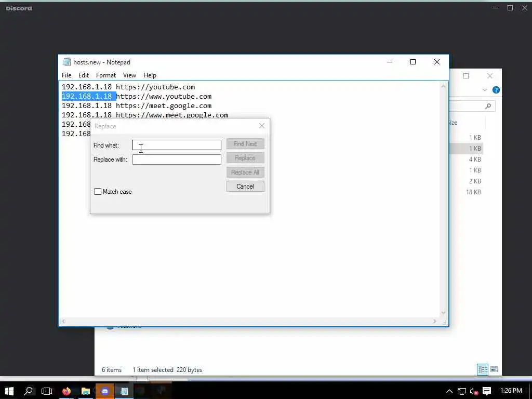The image size is (532, 399).
Task: Click the 4 KB file size entry
Action: click(x=475, y=159)
